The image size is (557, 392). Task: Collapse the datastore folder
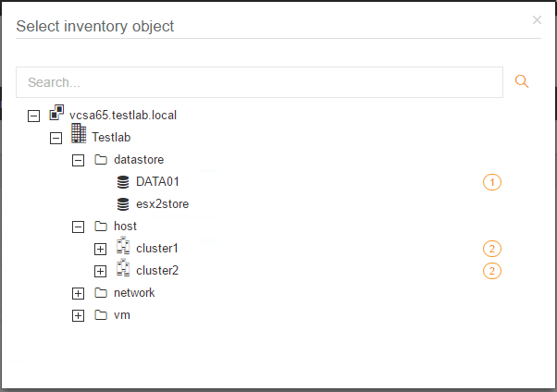[x=79, y=160]
